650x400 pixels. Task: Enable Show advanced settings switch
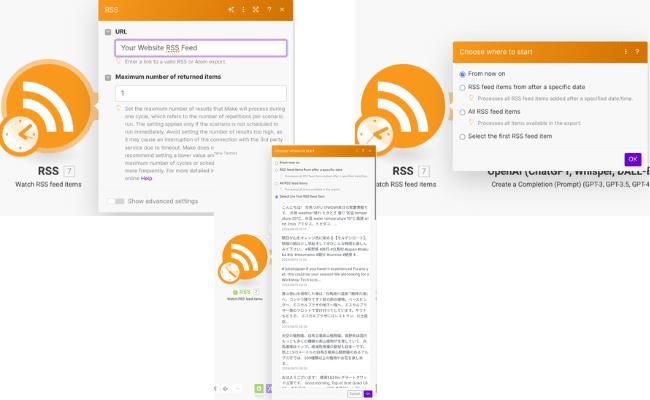116,201
